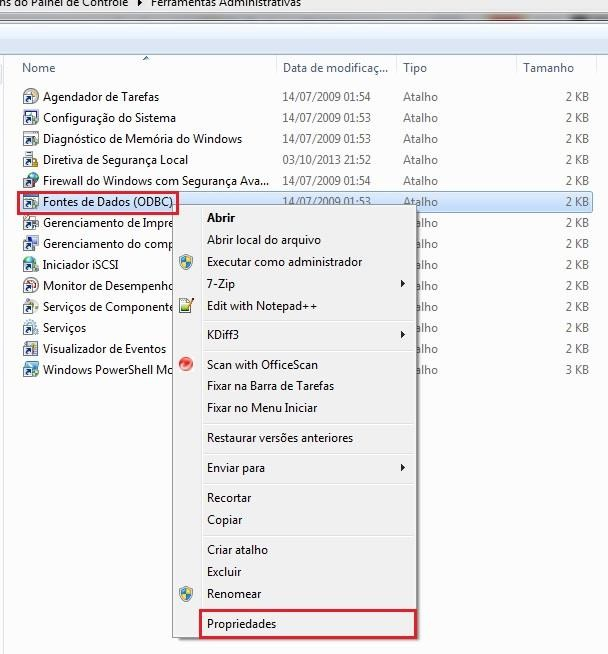608x654 pixels.
Task: Click 2 KB size in Firewall row
Action: [x=577, y=181]
